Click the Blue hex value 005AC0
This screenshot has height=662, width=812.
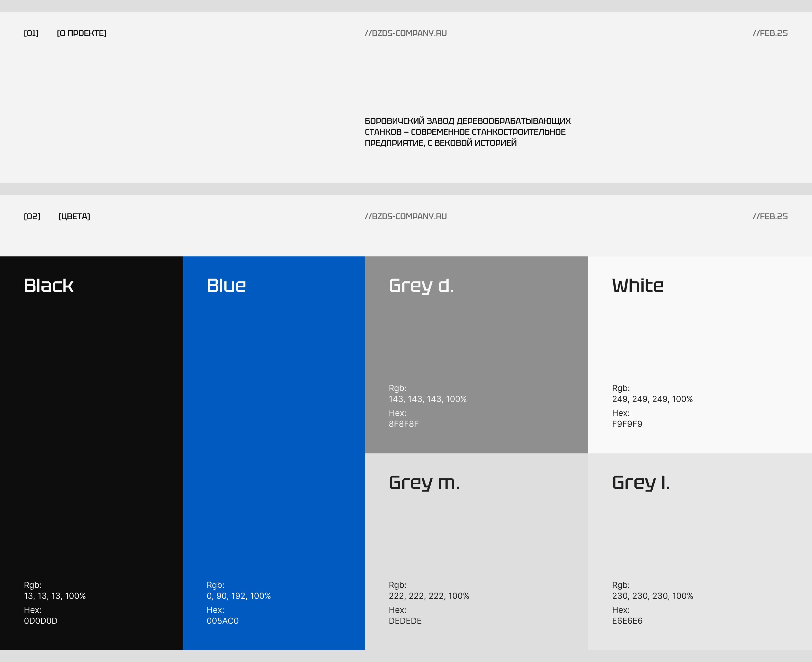tap(222, 621)
